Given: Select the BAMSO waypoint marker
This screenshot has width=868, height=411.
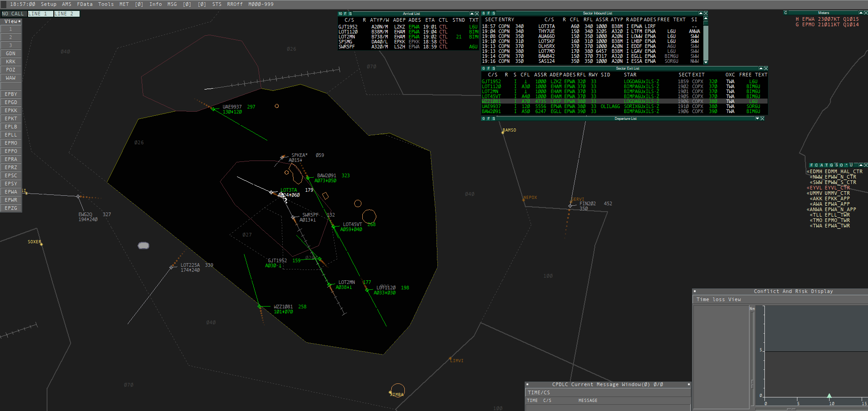Looking at the screenshot, I should 503,132.
